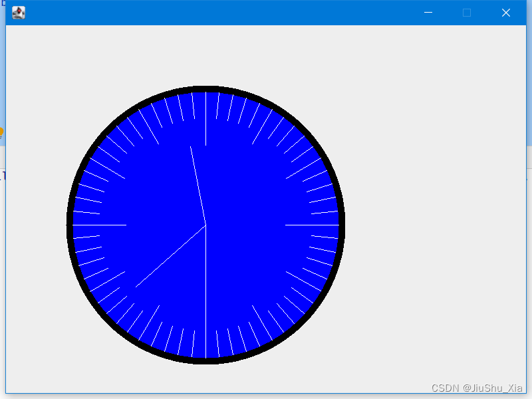
Task: Click the short clock hand pointing upward
Action: (198, 186)
